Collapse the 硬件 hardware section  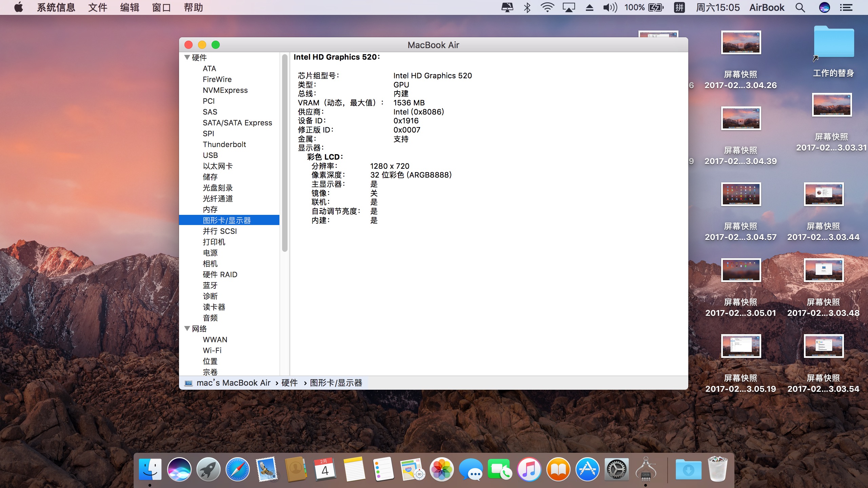click(x=187, y=57)
